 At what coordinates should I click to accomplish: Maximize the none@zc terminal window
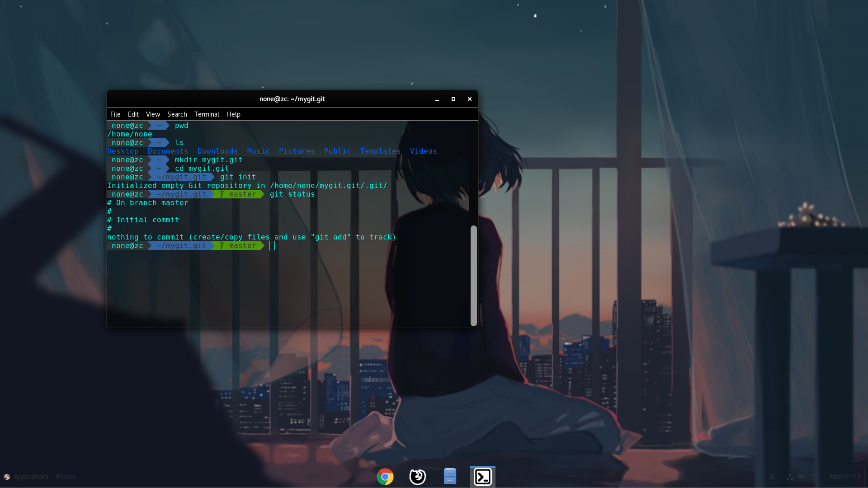[x=453, y=99]
